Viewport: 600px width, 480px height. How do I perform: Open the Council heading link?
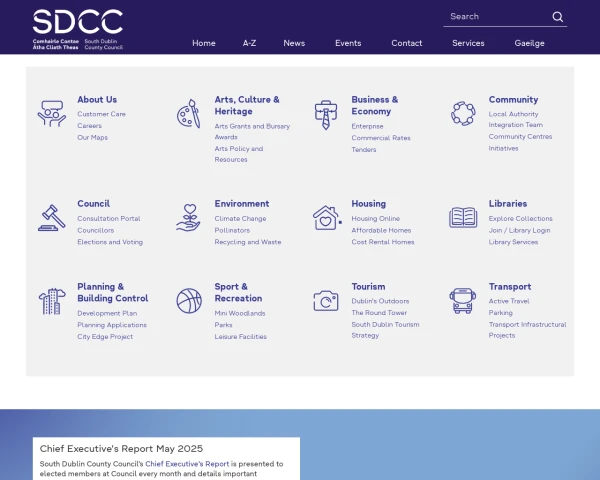pyautogui.click(x=93, y=204)
